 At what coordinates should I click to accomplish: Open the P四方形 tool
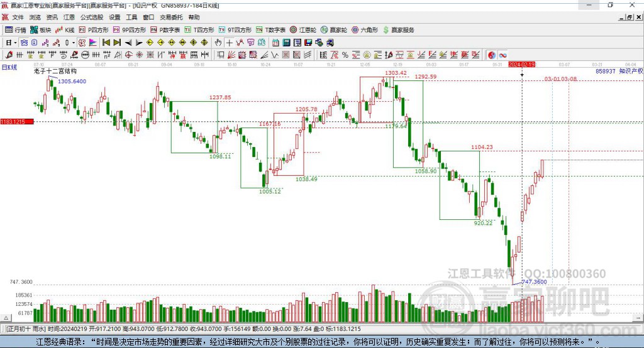pyautogui.click(x=94, y=30)
